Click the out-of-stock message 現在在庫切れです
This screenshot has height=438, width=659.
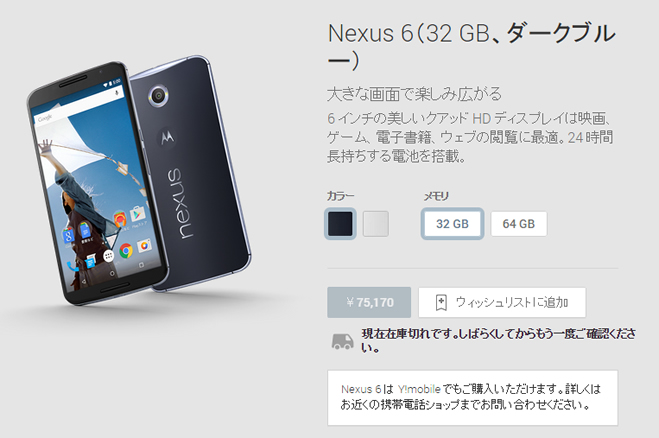click(x=498, y=341)
